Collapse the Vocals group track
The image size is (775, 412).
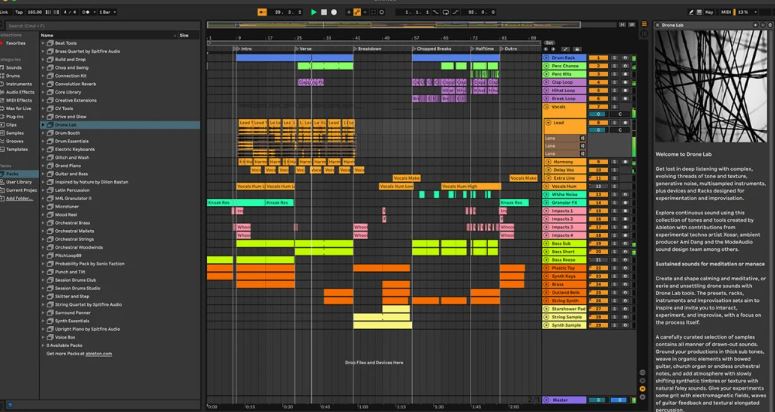tap(546, 107)
